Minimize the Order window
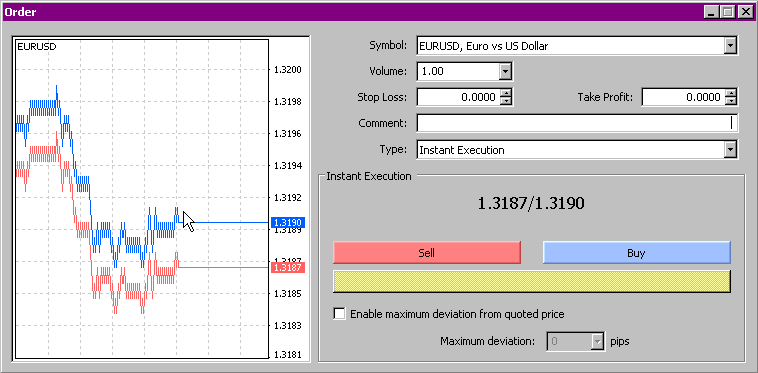 tap(711, 13)
